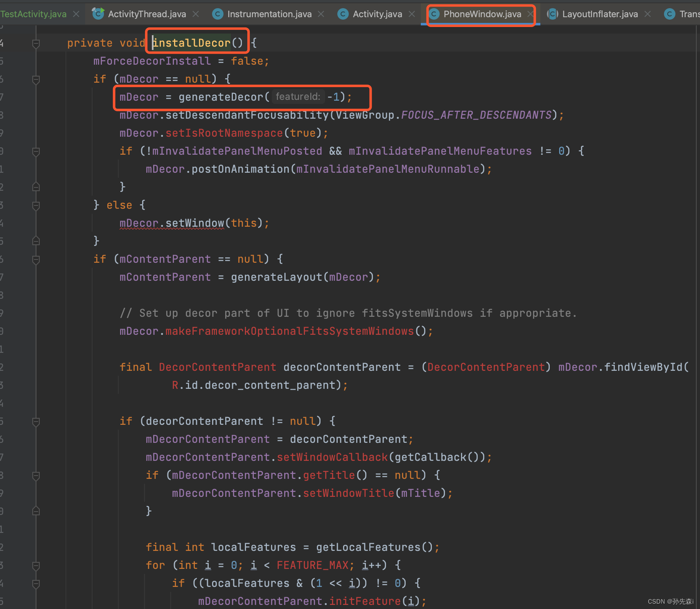Click the fold-end marker below the setWindow(this) line
The height and width of the screenshot is (609, 700).
tap(36, 241)
